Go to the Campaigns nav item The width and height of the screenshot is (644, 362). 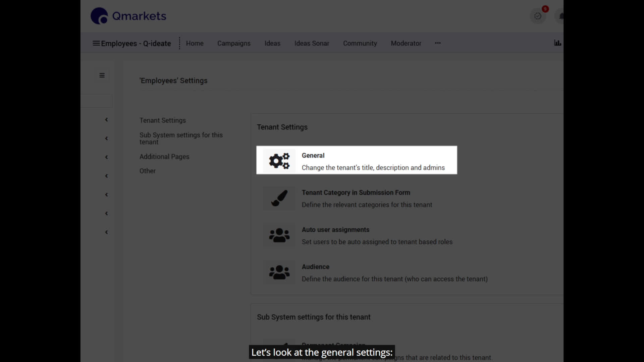(x=234, y=43)
